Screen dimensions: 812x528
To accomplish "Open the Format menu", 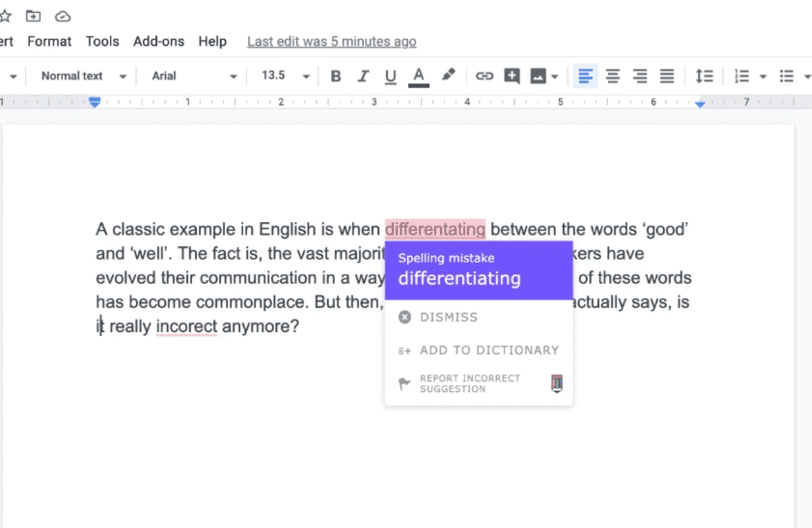I will (50, 41).
